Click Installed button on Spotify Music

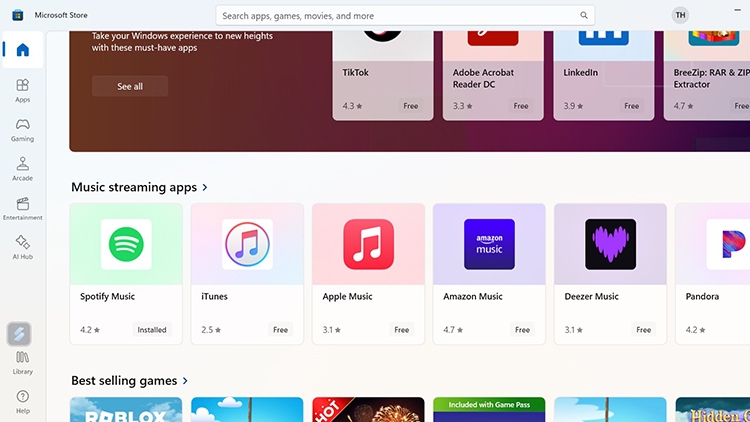152,330
